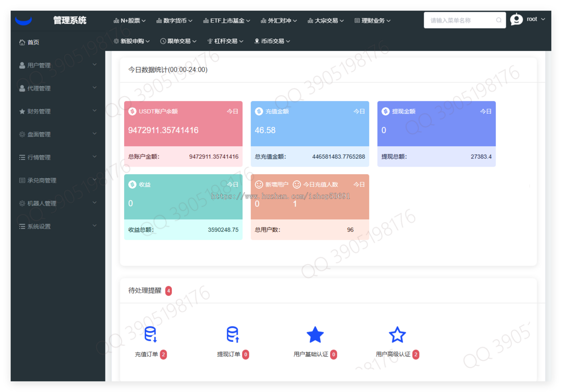Click the icon beside 承兑商管理
Screen dimensions: 562x392
(x=22, y=180)
